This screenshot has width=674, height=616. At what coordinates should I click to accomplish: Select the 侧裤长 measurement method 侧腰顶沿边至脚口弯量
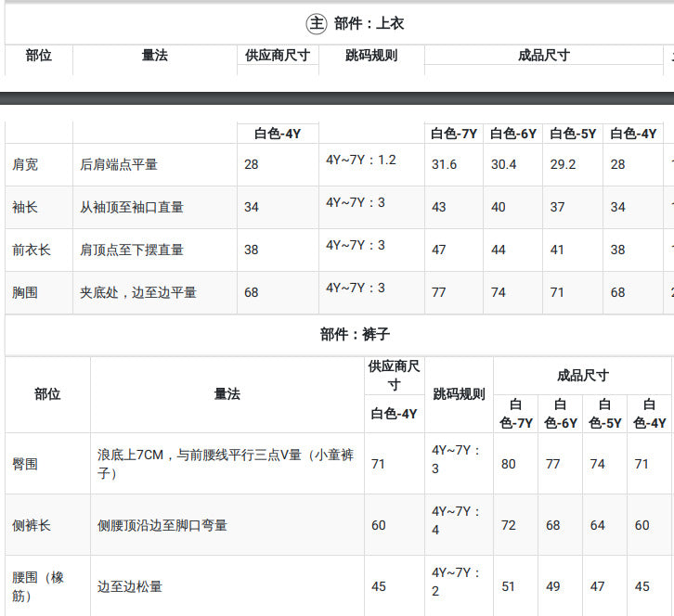(x=162, y=525)
